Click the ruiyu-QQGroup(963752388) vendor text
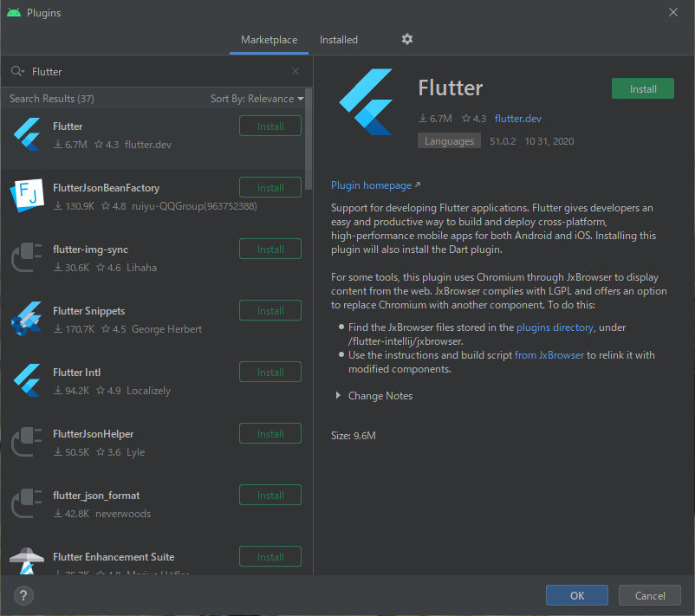This screenshot has width=695, height=616. 194,206
